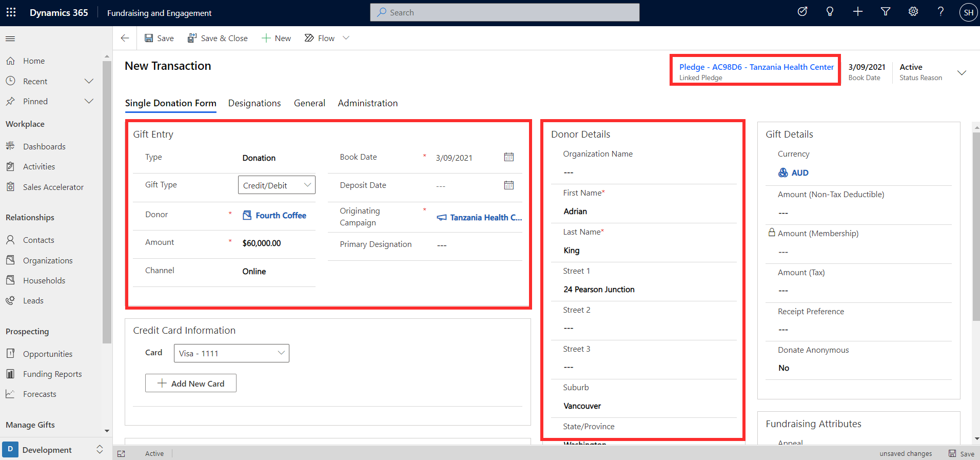Click the assistant lightbulb icon
Screen dimensions: 980x460
coord(830,12)
